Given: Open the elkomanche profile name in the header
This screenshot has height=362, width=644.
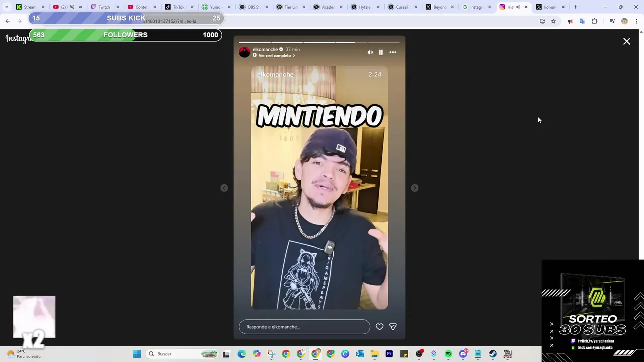Looking at the screenshot, I should click(265, 49).
